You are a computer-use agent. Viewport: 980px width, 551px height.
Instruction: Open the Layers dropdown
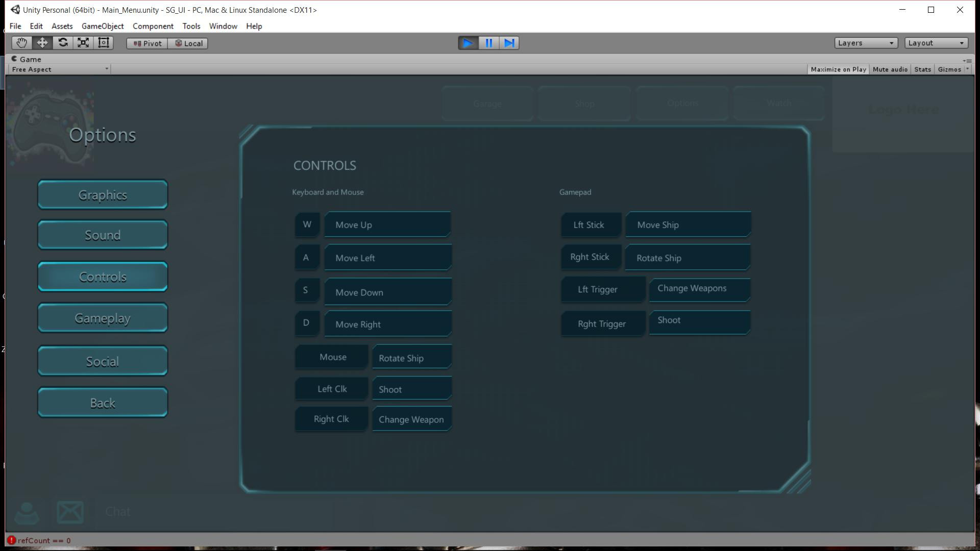866,43
